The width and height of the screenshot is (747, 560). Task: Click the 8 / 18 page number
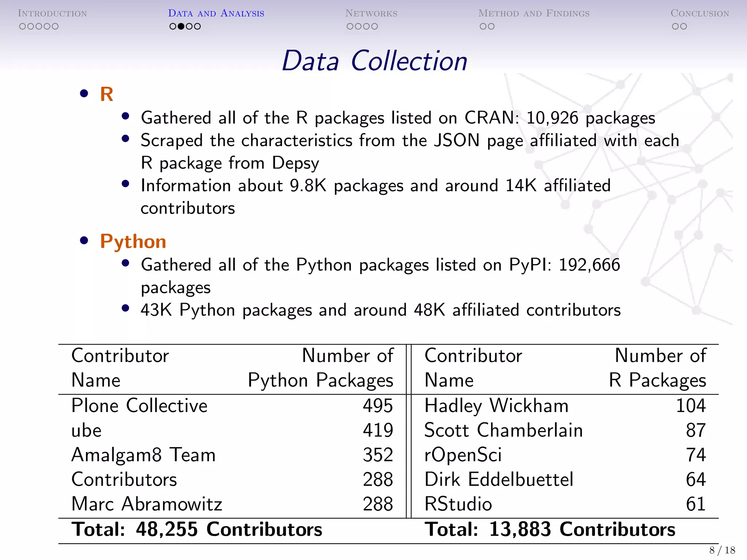pyautogui.click(x=722, y=551)
